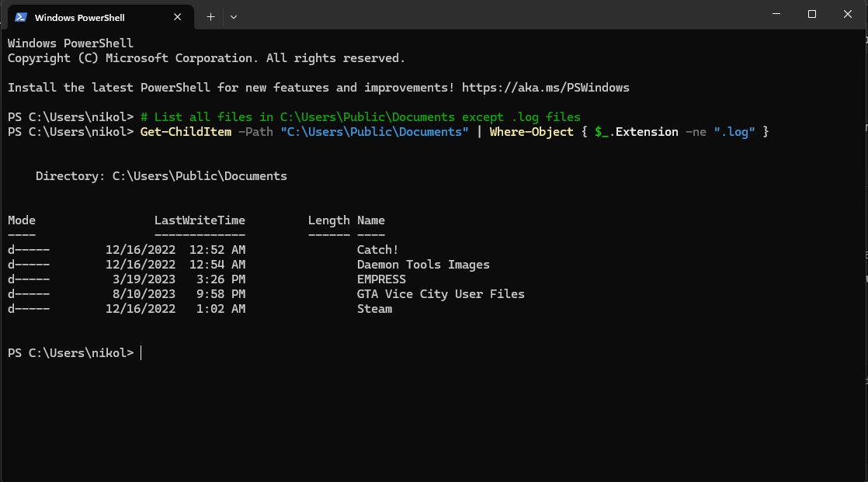Click the green comment line about .log files
Viewport: 868px width, 482px height.
(x=360, y=117)
